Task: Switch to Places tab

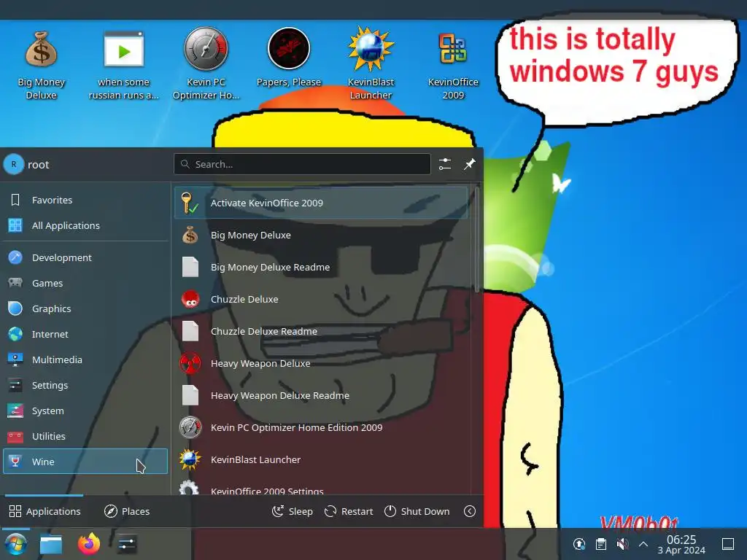Action: (127, 511)
